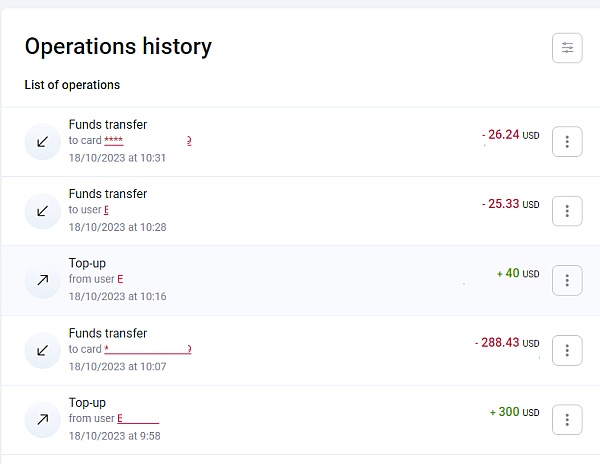The image size is (600, 464).
Task: Open kebab menu for -288.43 USD transfer
Action: point(567,350)
